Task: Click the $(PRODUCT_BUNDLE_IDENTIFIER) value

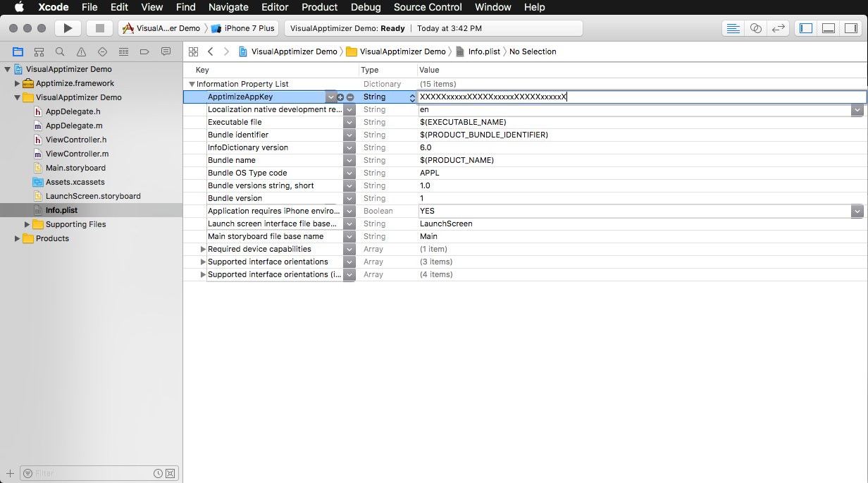Action: [x=484, y=135]
